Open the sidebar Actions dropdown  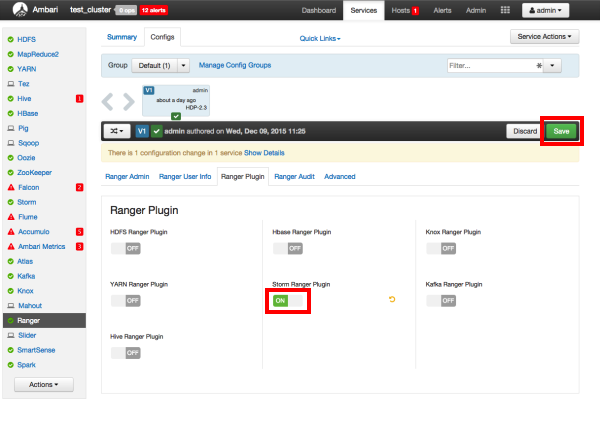click(x=44, y=384)
